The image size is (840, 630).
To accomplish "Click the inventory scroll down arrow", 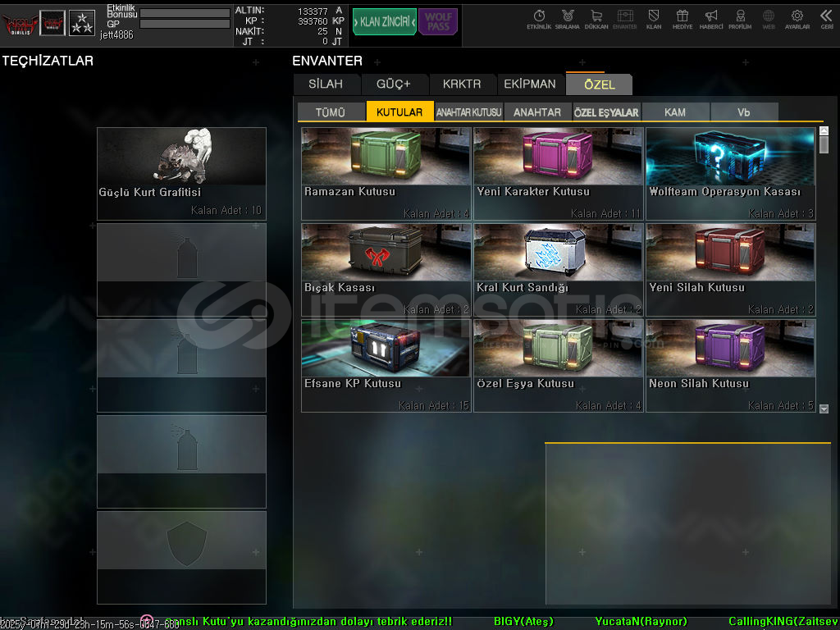I will point(824,409).
